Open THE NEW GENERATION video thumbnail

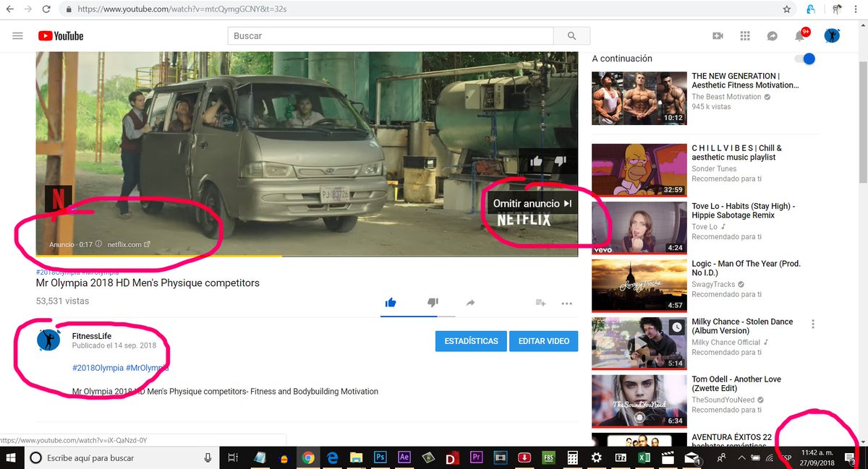639,98
